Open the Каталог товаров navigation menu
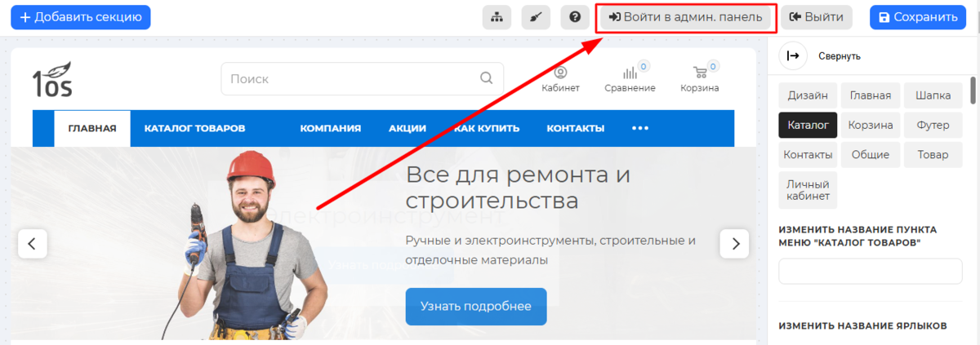This screenshot has height=345, width=980. click(194, 128)
